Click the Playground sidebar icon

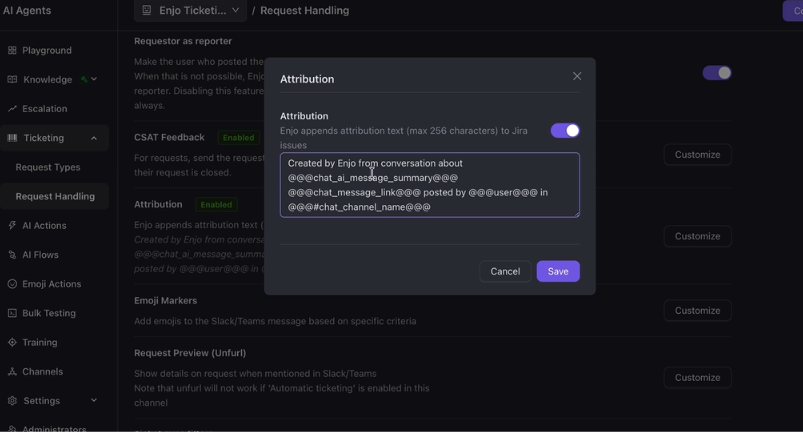[12, 50]
